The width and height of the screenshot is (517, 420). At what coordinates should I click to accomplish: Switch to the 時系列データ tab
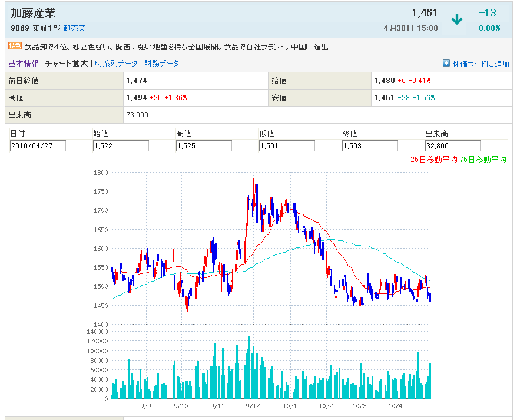[x=116, y=64]
